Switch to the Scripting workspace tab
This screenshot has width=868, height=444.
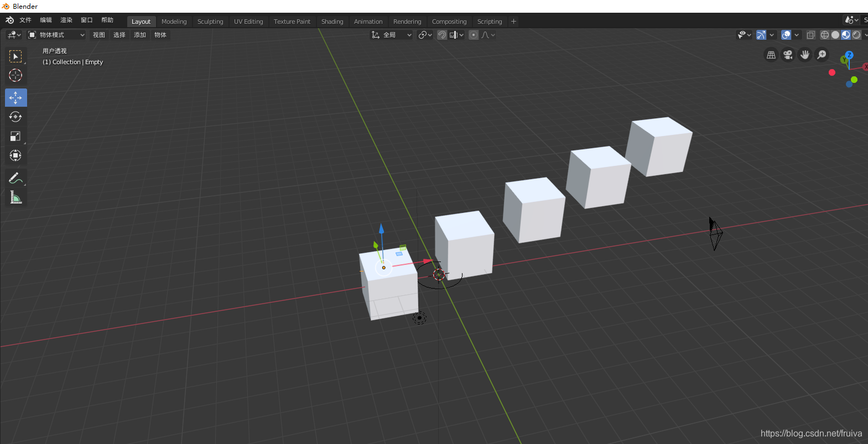(x=490, y=22)
